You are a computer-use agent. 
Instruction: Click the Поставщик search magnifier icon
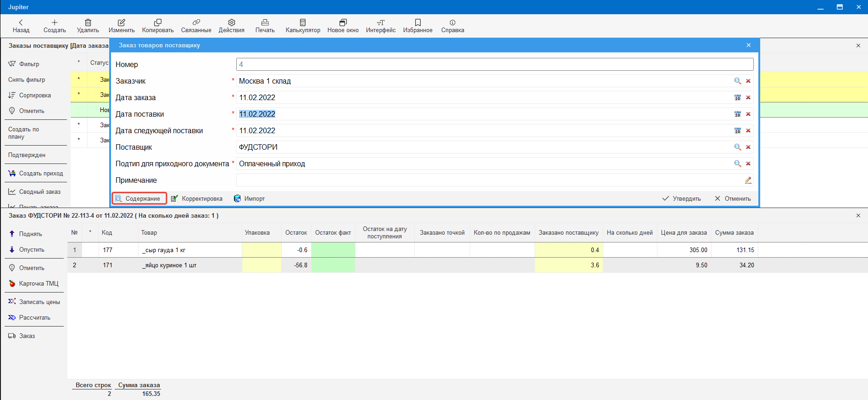(x=738, y=147)
